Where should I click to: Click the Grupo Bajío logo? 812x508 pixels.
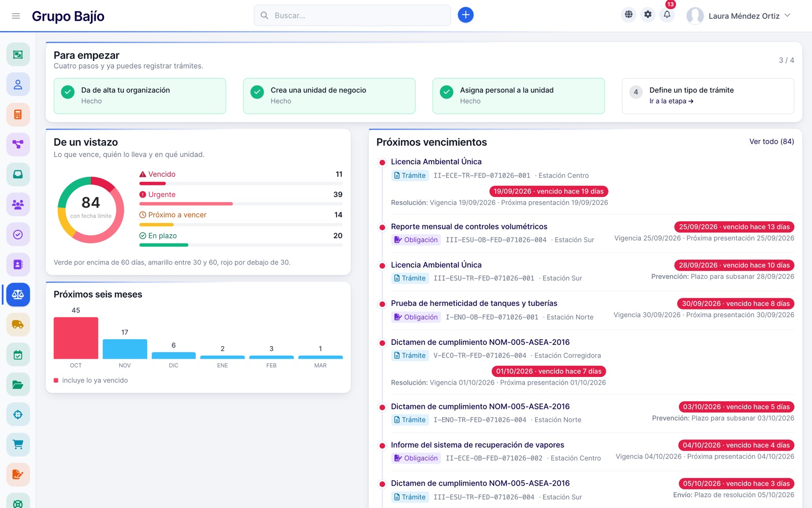[x=68, y=16]
